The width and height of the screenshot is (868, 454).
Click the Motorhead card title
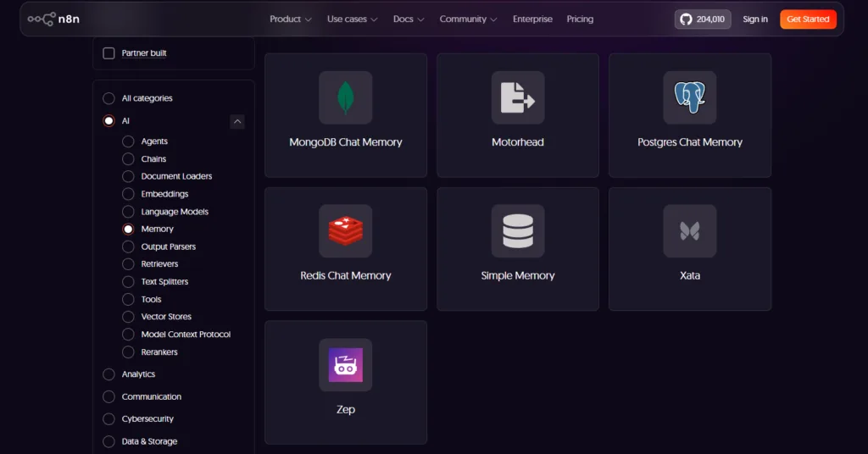coord(518,142)
